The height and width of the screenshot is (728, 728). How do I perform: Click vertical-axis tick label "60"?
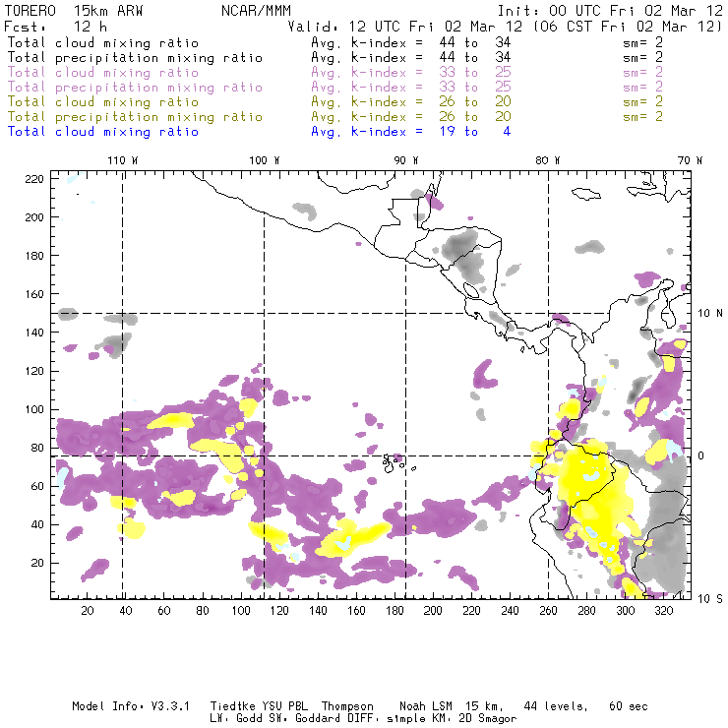(37, 486)
